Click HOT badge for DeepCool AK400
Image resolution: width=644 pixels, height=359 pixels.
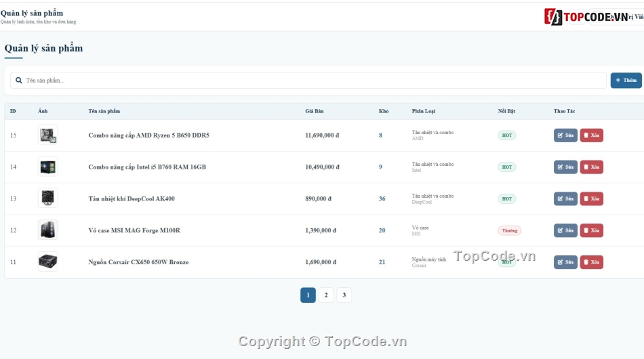click(x=507, y=198)
